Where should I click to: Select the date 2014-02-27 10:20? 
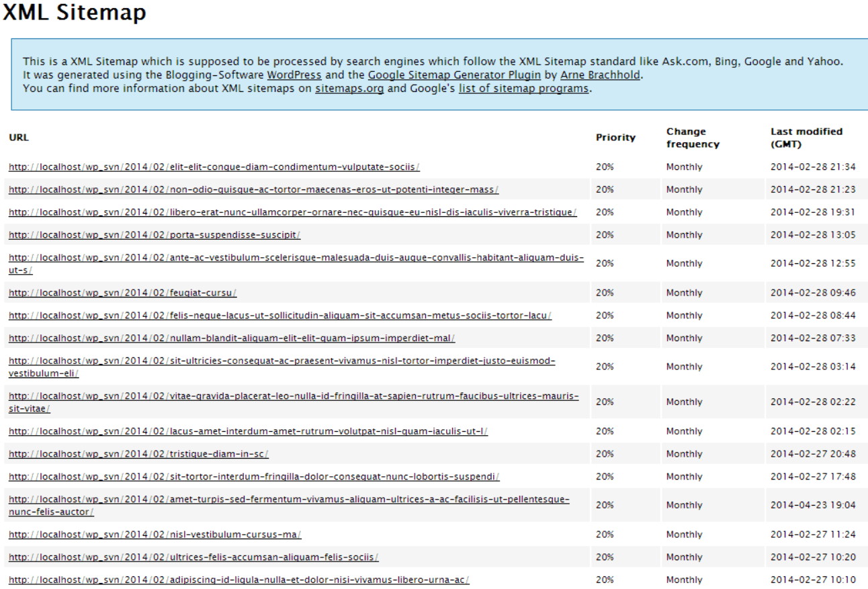pos(813,557)
